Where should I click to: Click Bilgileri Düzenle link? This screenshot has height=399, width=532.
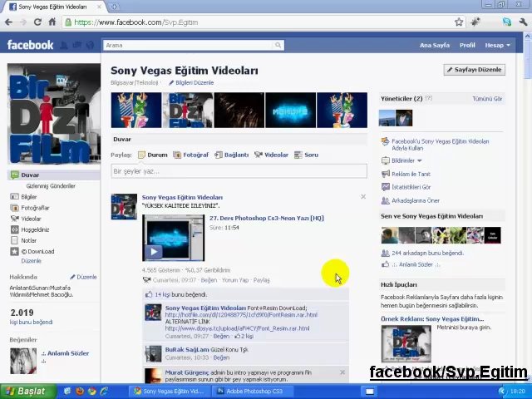tap(191, 83)
